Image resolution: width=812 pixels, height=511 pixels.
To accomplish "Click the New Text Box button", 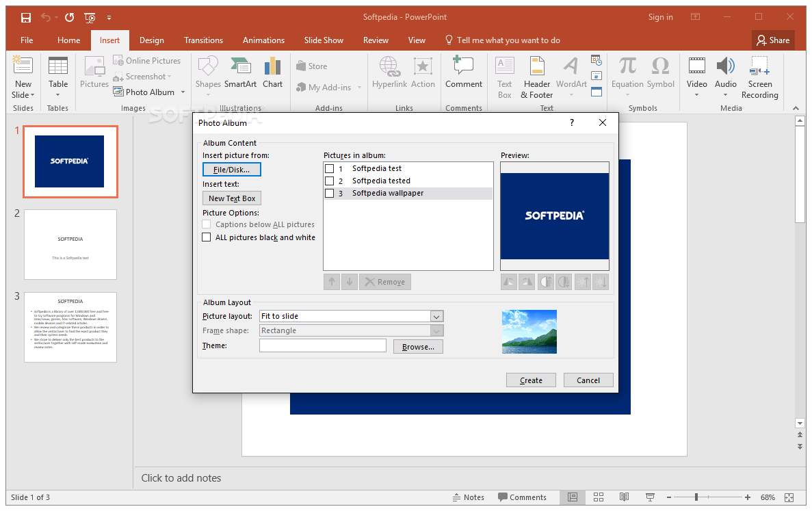I will coord(232,199).
